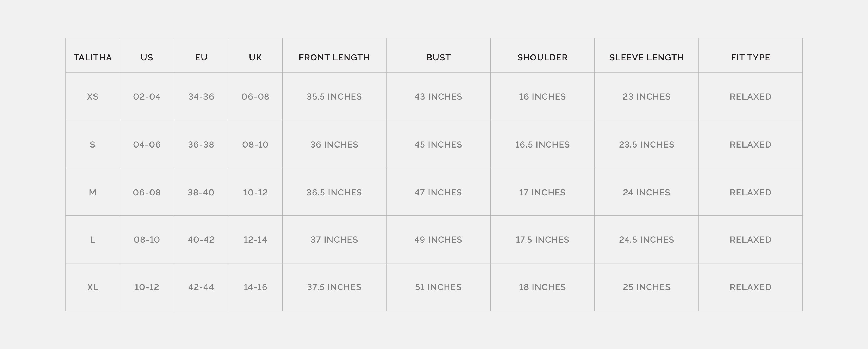Screen dimensions: 868x349
Task: Select the 24.5 INCHES sleeve length cell
Action: pyautogui.click(x=646, y=240)
